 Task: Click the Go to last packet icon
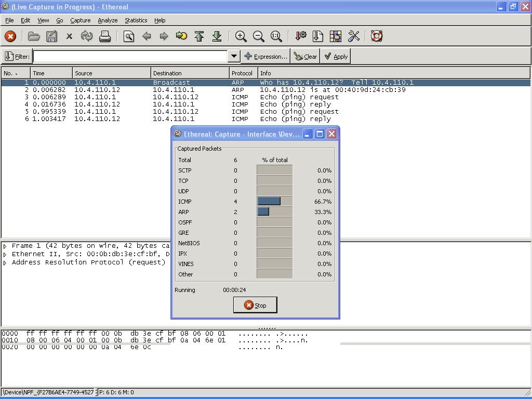pos(217,36)
